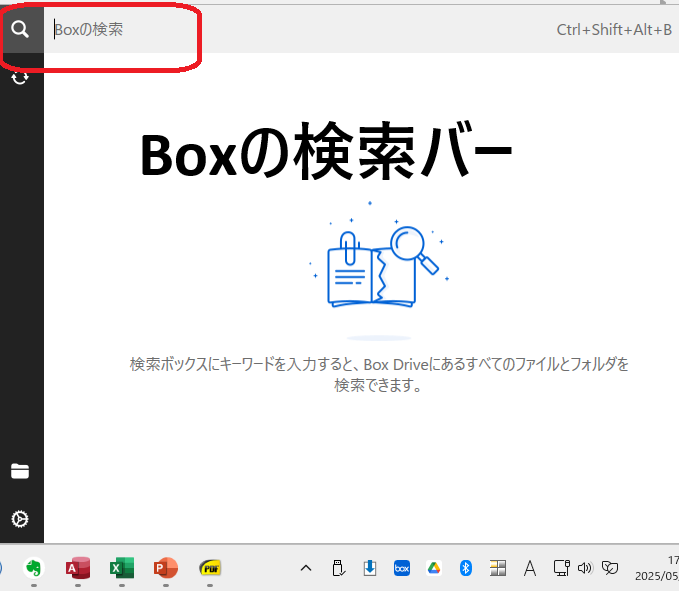
Task: Open Google Drive tray icon
Action: click(x=434, y=568)
